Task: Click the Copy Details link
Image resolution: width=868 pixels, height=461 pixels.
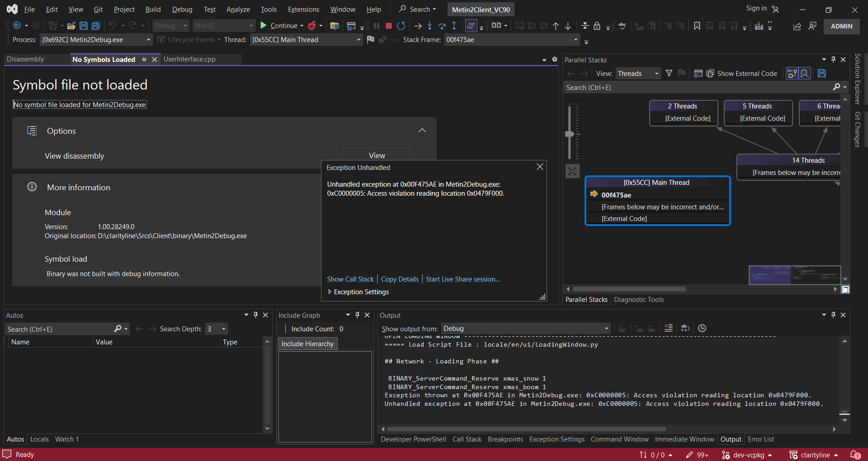Action: pyautogui.click(x=400, y=279)
